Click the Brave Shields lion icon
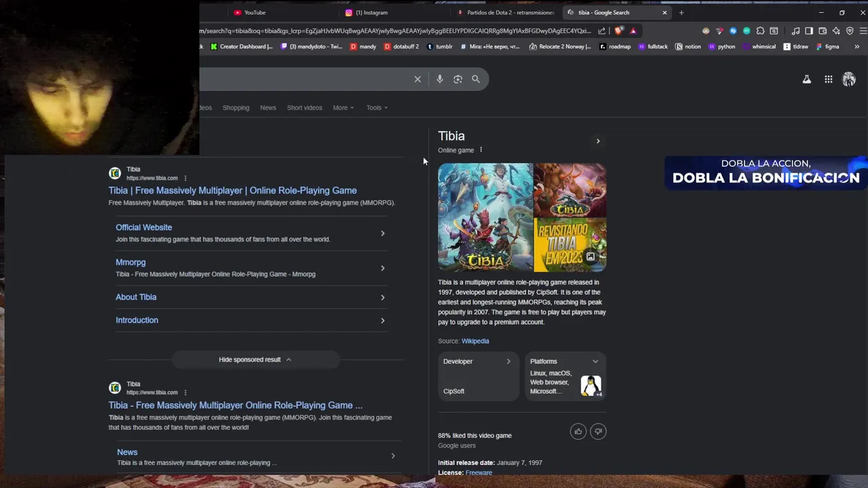The image size is (868, 488). click(618, 30)
